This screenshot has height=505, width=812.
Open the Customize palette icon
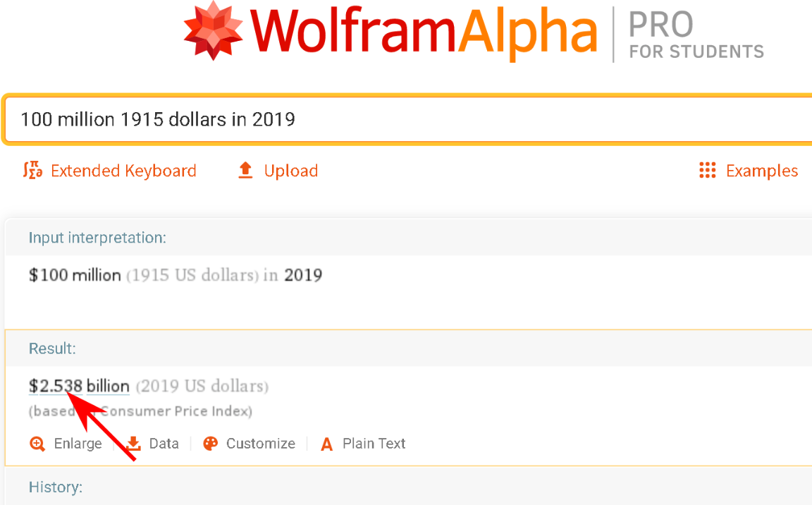(x=210, y=444)
